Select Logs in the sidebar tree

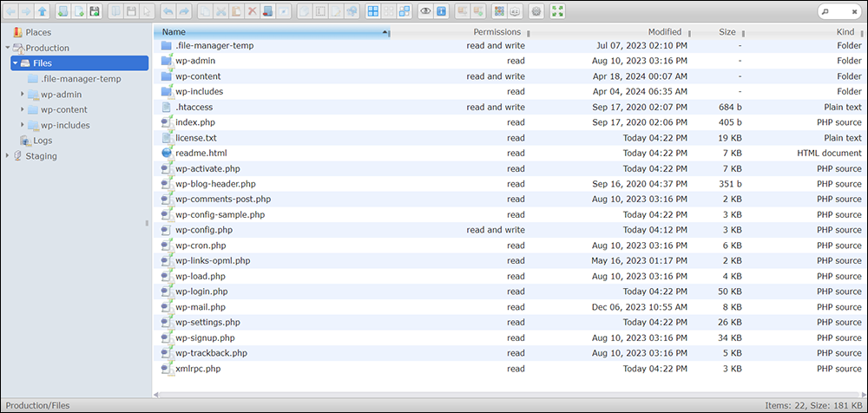point(43,141)
